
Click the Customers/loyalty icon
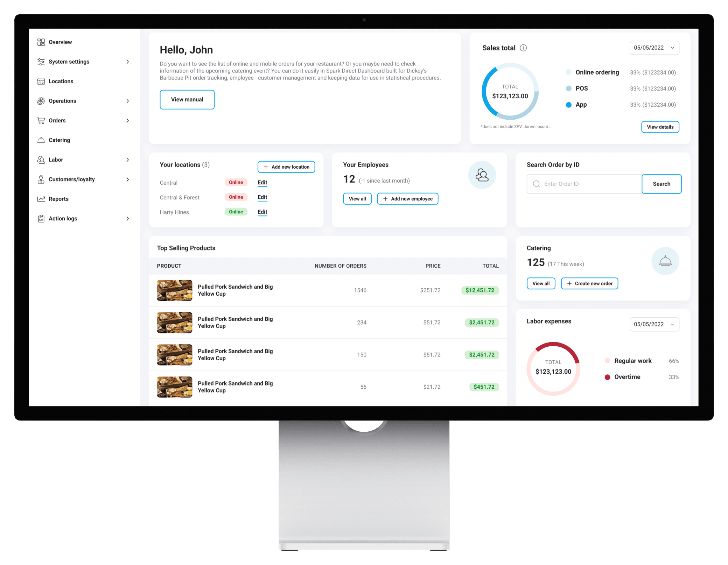click(x=41, y=179)
